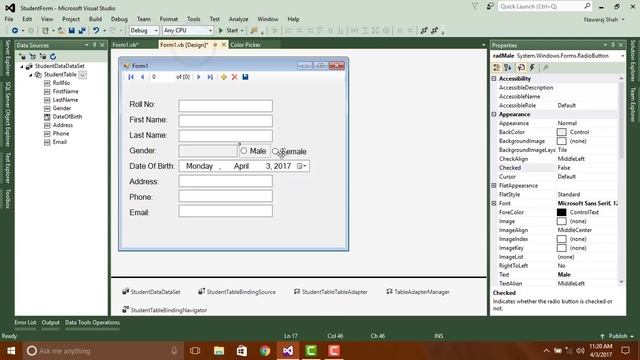640x360 pixels.
Task: Open Server Explorer side tab
Action: click(7, 58)
